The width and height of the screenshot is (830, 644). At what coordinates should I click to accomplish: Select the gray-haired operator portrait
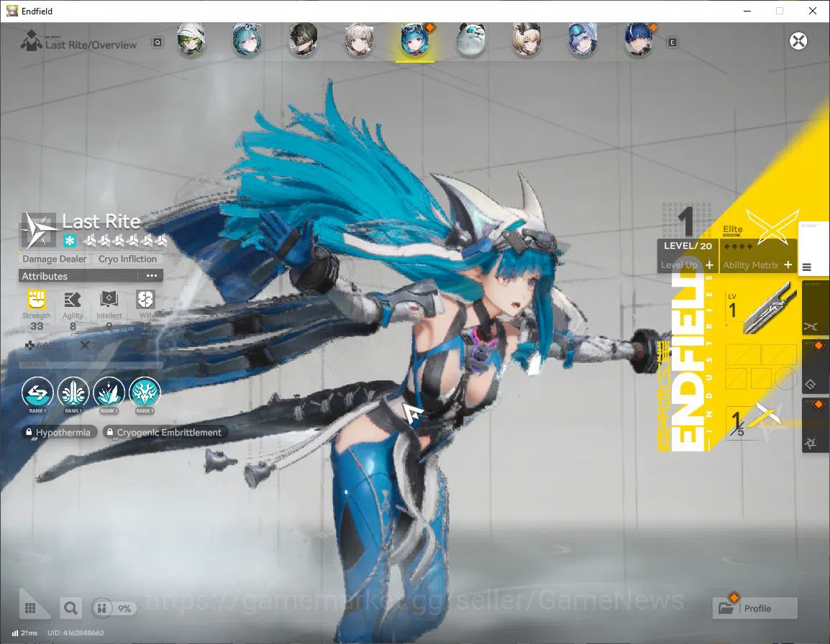[x=359, y=40]
